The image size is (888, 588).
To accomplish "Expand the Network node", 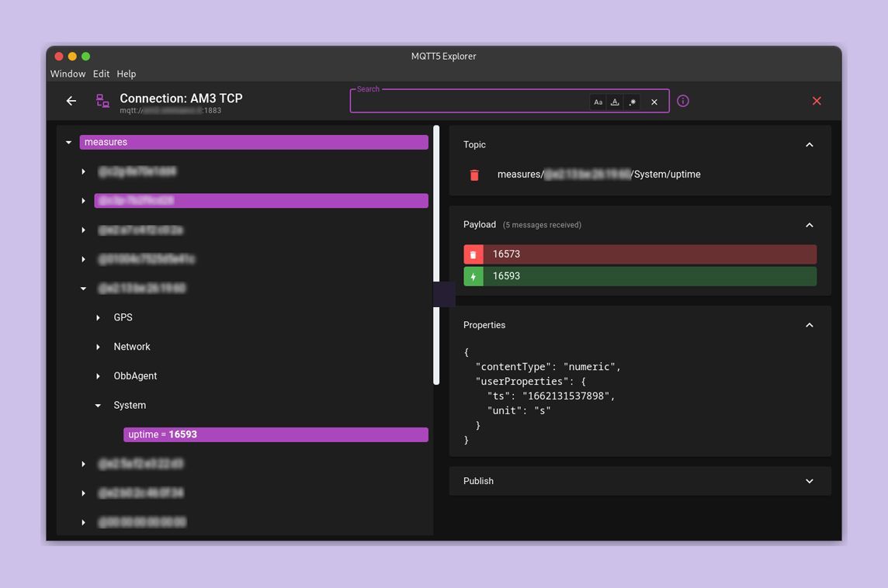I will [x=98, y=347].
